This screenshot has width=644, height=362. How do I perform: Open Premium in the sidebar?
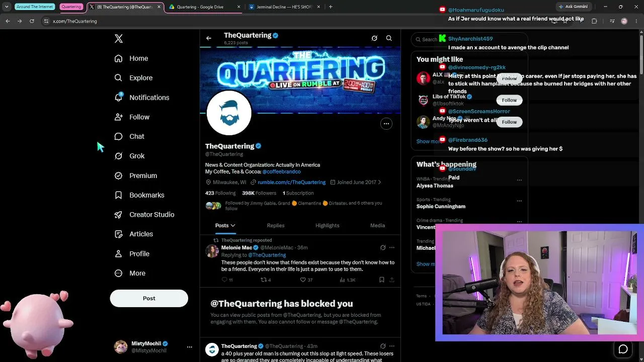click(x=136, y=175)
